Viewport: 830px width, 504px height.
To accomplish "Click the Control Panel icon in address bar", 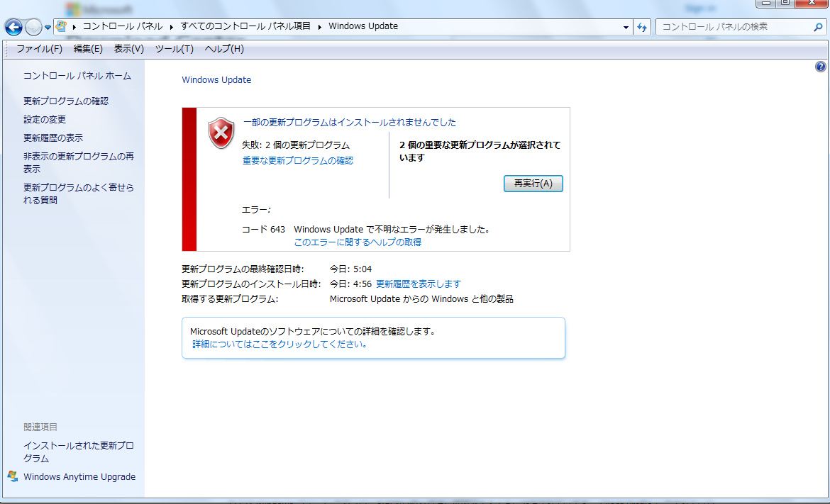I will 61,26.
